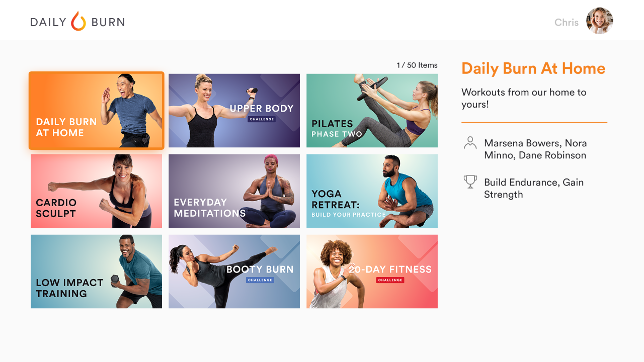Select the Upper Body Challenge tile
644x362 pixels.
pyautogui.click(x=234, y=111)
